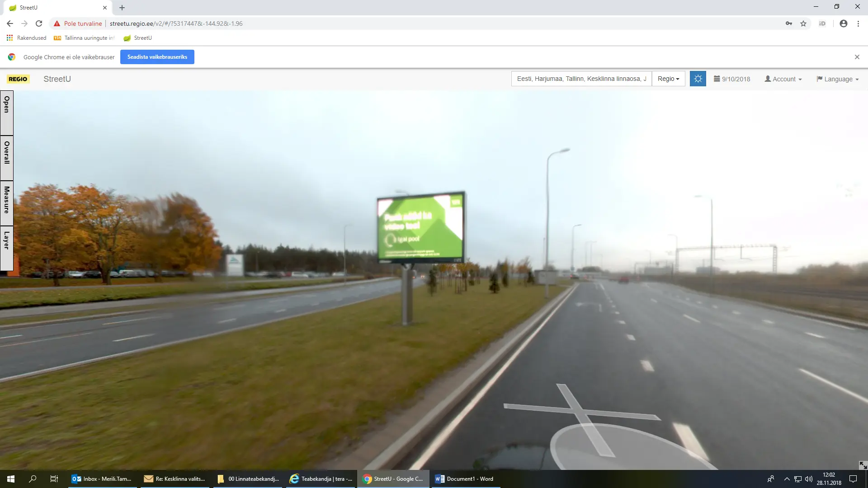
Task: Open Document1 Word in taskbar
Action: 465,479
